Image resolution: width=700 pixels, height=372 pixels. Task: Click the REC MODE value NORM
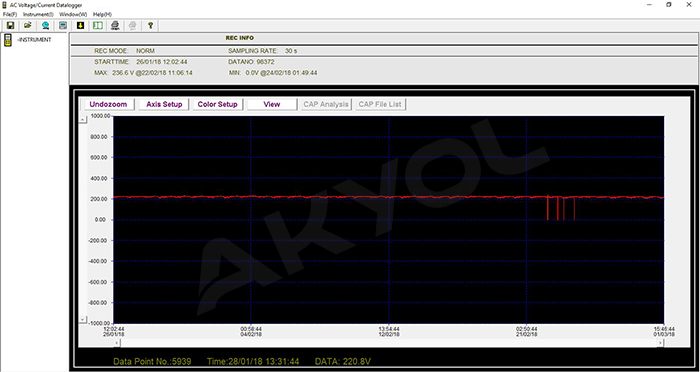point(146,51)
